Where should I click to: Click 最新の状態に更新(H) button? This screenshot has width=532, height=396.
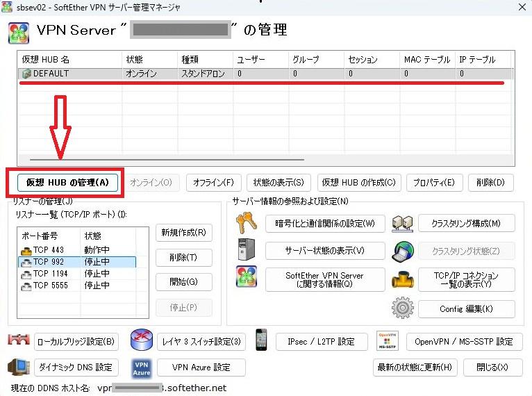[x=415, y=367]
